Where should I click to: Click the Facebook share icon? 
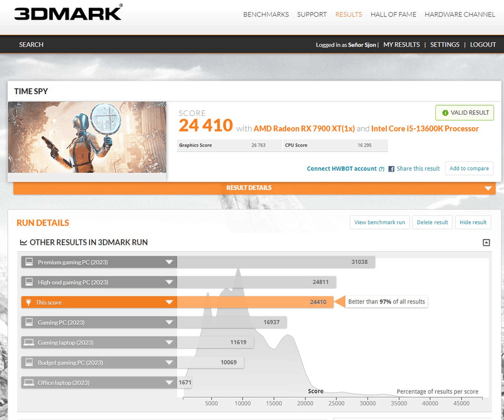click(x=391, y=169)
